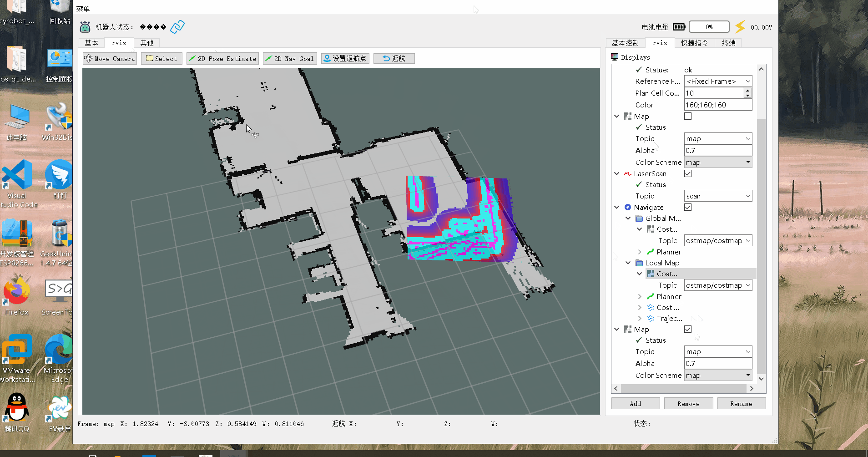Screen dimensions: 868x457
Task: Edit the Alpha value field showing 0.7
Action: pos(717,150)
